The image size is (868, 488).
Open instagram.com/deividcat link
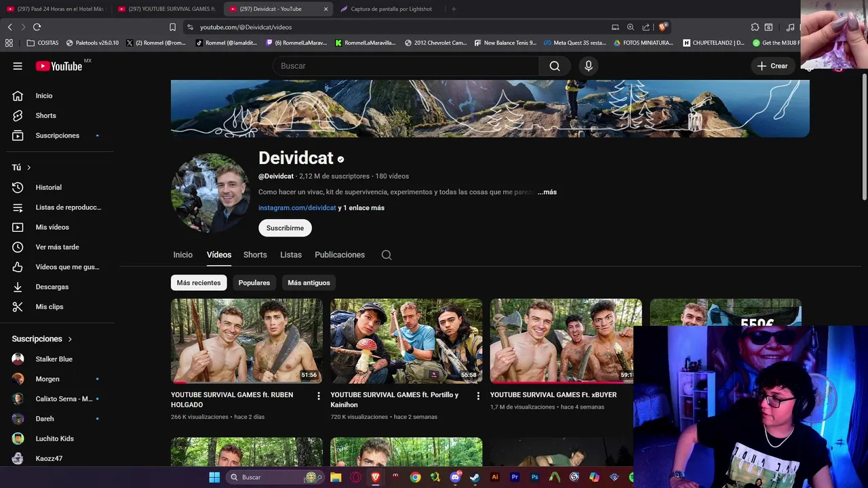(x=297, y=208)
